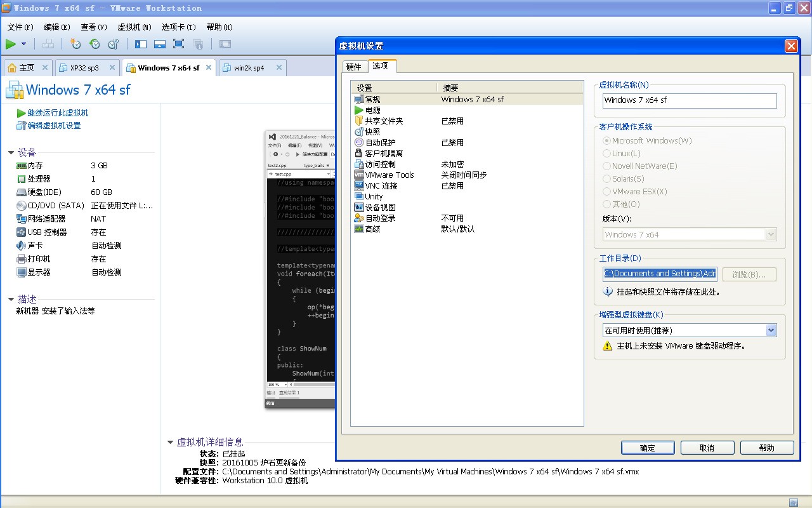Close the 主页 tab

point(44,67)
